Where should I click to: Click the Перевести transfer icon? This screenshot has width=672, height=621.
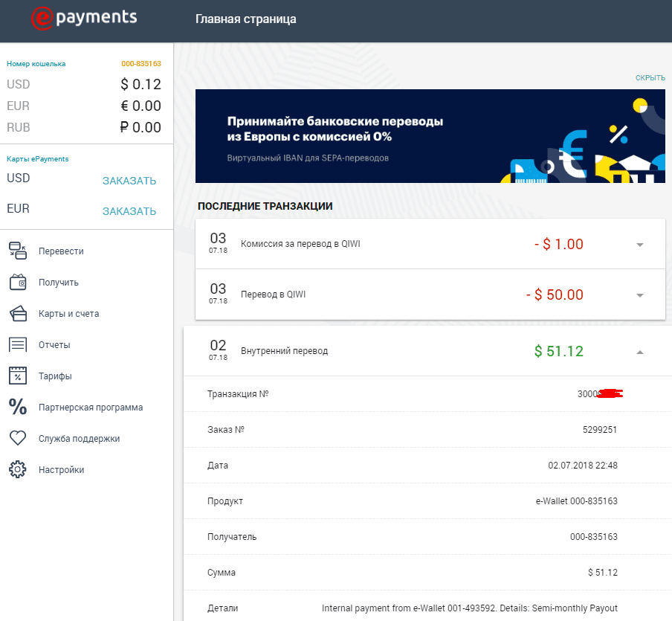click(18, 251)
